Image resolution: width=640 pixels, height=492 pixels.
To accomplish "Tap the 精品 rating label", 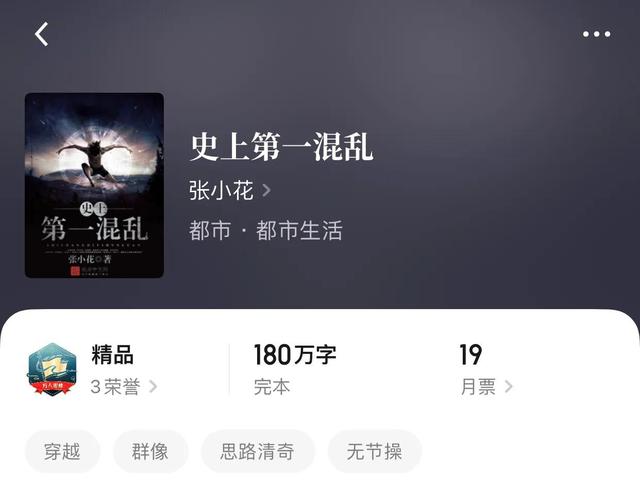I will click(112, 354).
